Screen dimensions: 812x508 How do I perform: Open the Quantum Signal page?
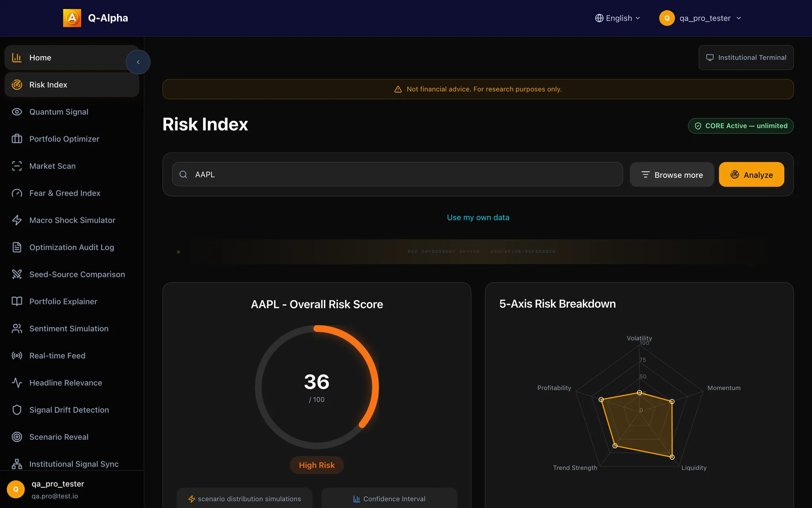coord(72,112)
